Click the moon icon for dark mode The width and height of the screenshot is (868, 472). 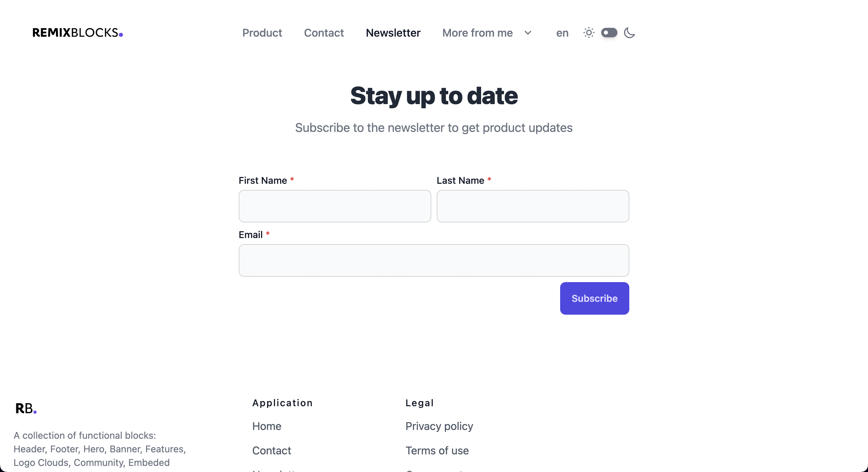629,33
